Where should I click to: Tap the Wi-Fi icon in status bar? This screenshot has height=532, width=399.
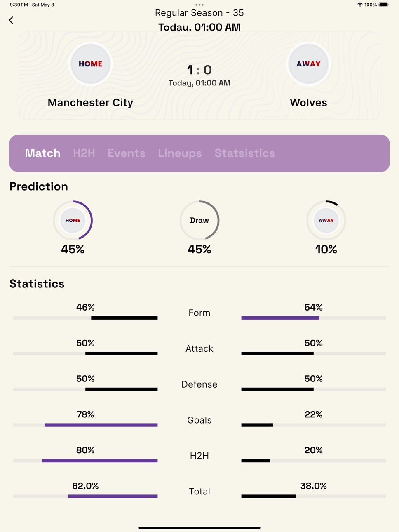click(x=360, y=5)
